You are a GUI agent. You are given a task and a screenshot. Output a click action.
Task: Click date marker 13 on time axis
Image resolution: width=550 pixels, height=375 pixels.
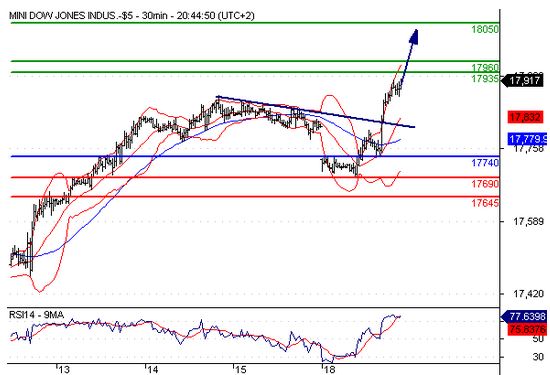(63, 369)
